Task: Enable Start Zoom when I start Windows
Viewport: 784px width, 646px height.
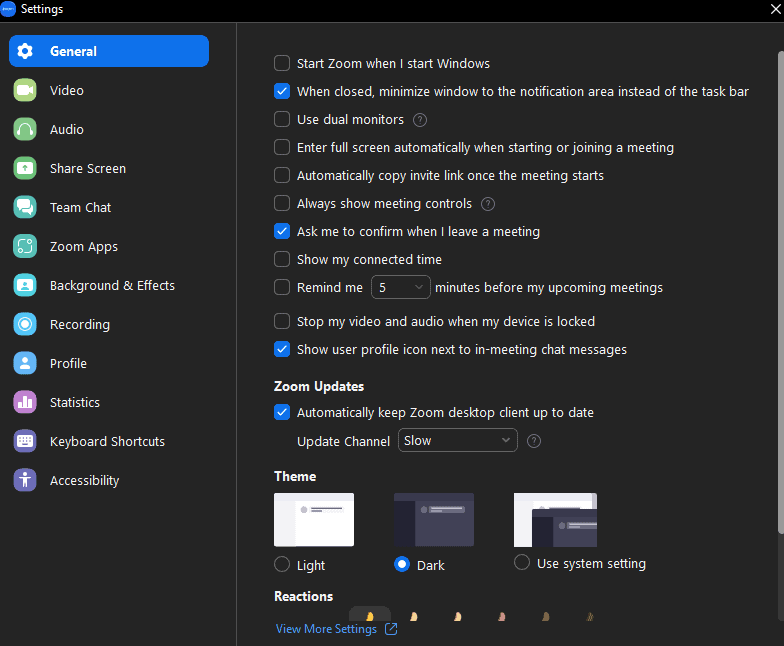Action: (x=282, y=63)
